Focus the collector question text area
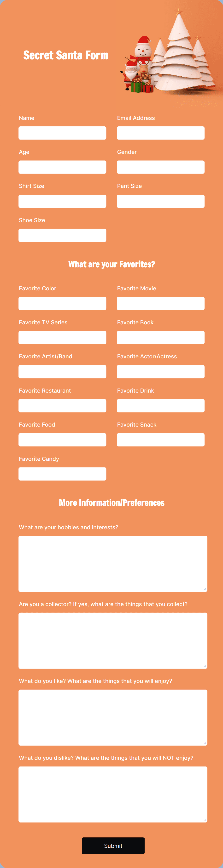The image size is (223, 868). [113, 641]
